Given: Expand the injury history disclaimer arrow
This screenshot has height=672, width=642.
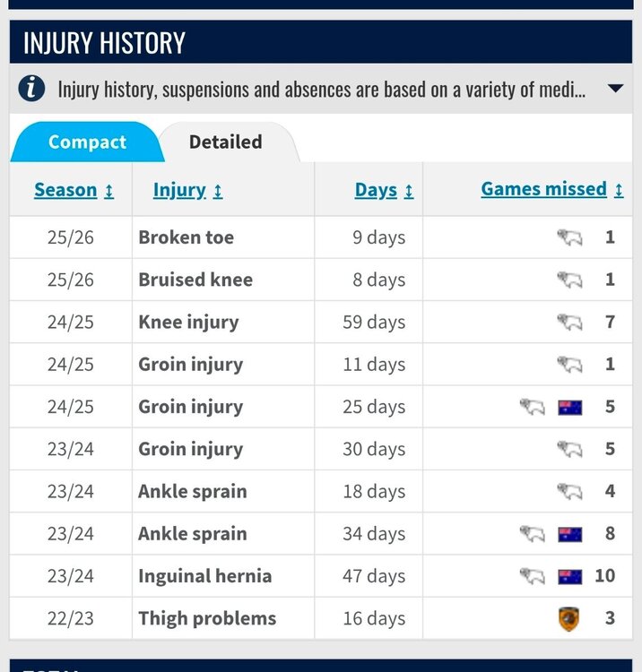Looking at the screenshot, I should click(x=615, y=89).
